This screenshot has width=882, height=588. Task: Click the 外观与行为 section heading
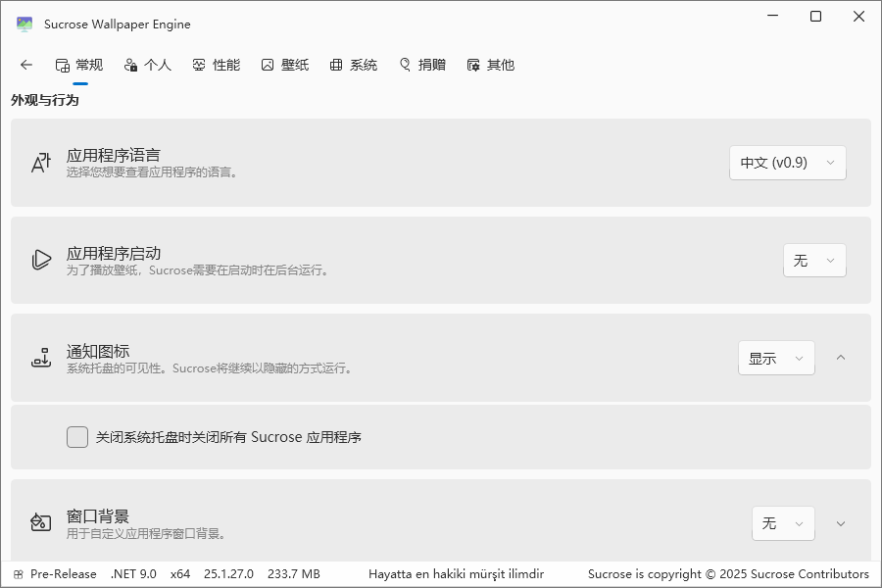(45, 100)
